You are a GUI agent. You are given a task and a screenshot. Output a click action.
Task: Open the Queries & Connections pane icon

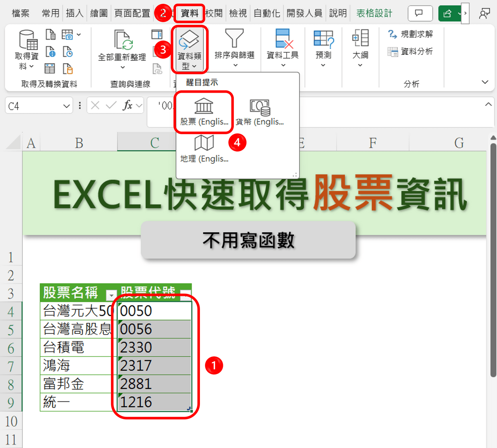[157, 35]
